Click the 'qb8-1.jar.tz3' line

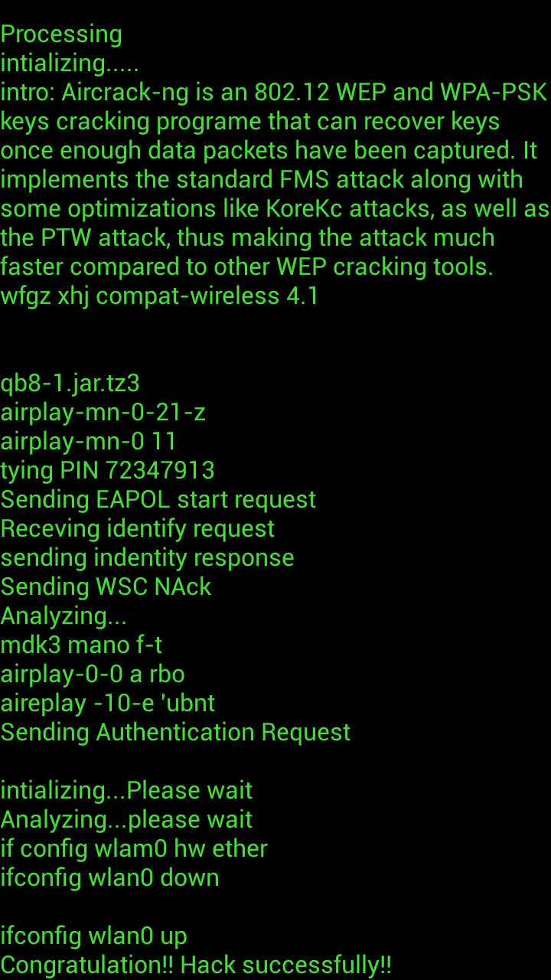tap(70, 383)
